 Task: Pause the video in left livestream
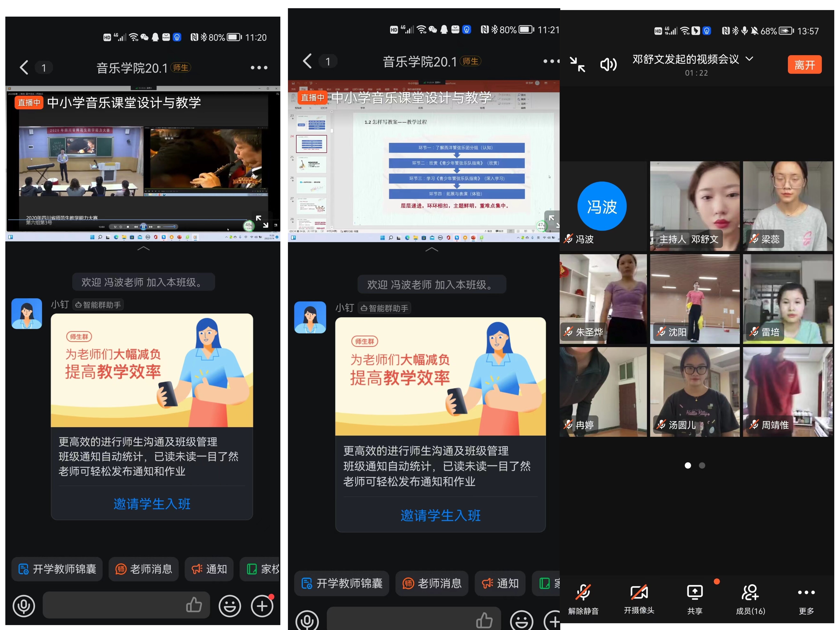[x=143, y=227]
